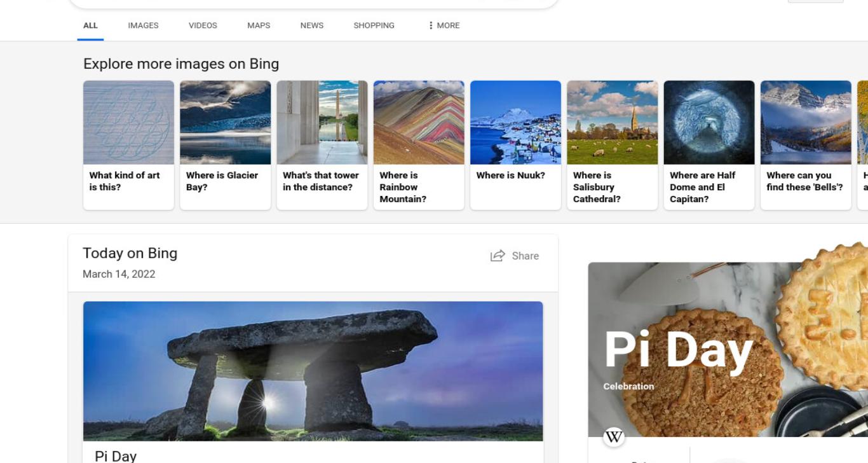Open the NEWS search tab

312,25
